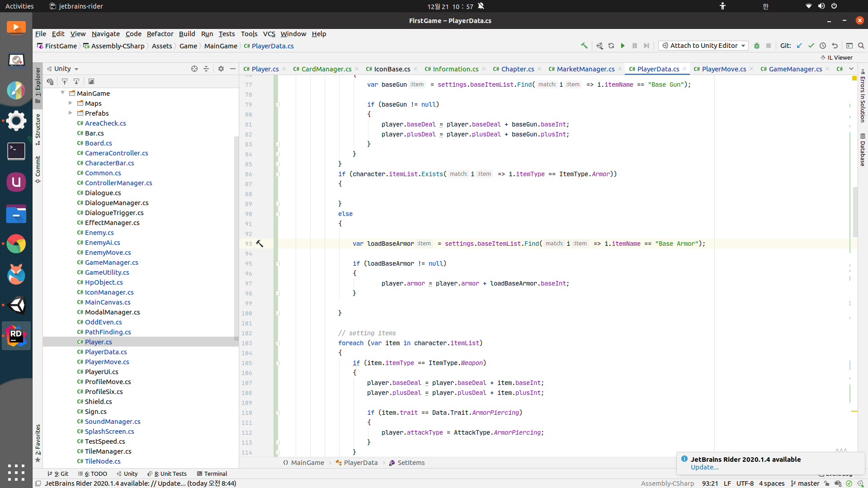Open Git history clock icon

(x=823, y=46)
